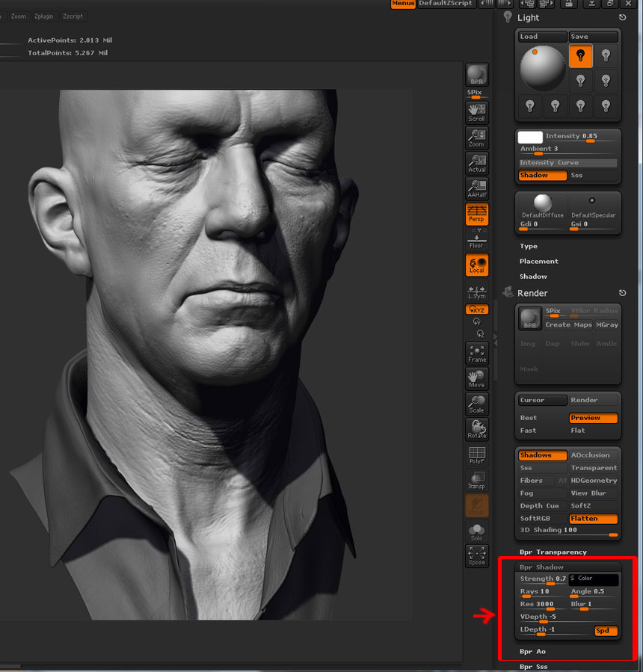Click the Move view icon
Screen dimensions: 643x672
click(x=477, y=379)
